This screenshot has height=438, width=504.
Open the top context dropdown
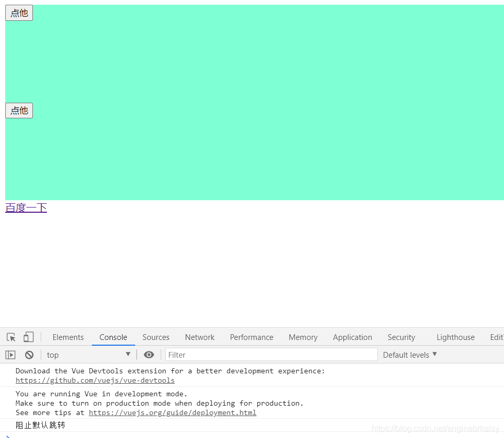click(88, 355)
